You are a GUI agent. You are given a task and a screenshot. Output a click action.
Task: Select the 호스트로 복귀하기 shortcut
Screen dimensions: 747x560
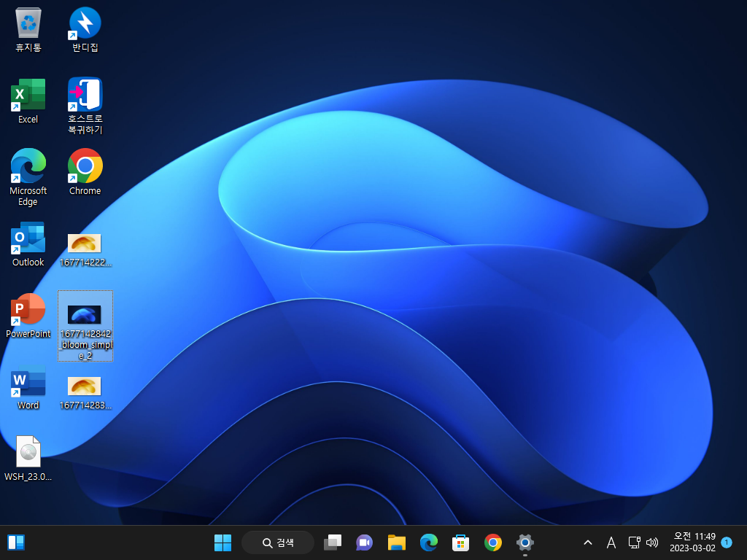point(85,106)
